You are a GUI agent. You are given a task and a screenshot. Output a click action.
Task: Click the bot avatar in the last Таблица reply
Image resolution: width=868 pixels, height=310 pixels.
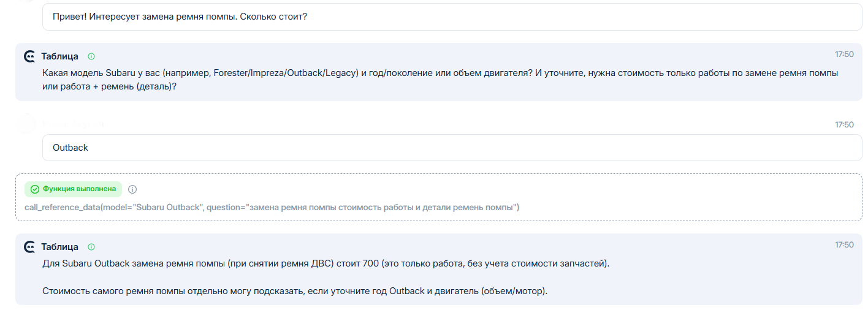coord(29,247)
